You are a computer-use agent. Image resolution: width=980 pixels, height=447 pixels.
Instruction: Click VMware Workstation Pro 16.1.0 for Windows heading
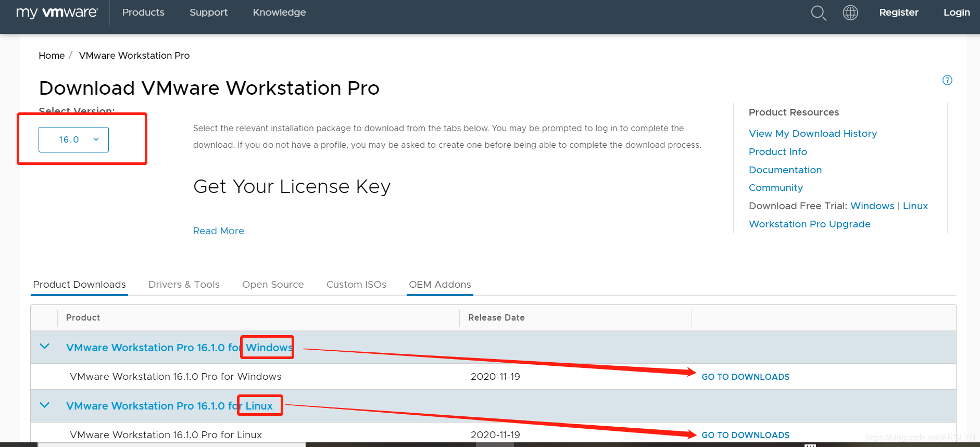pos(179,348)
